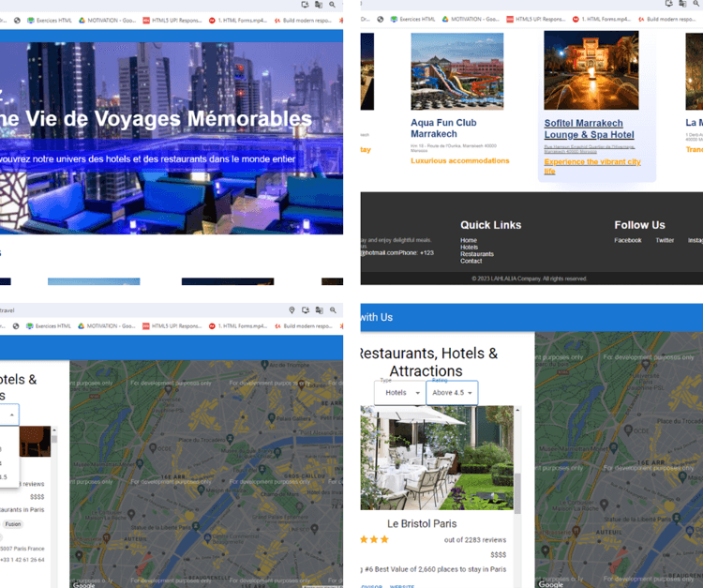The height and width of the screenshot is (588, 703).
Task: Click the Quick Links footer heading
Action: (x=490, y=225)
